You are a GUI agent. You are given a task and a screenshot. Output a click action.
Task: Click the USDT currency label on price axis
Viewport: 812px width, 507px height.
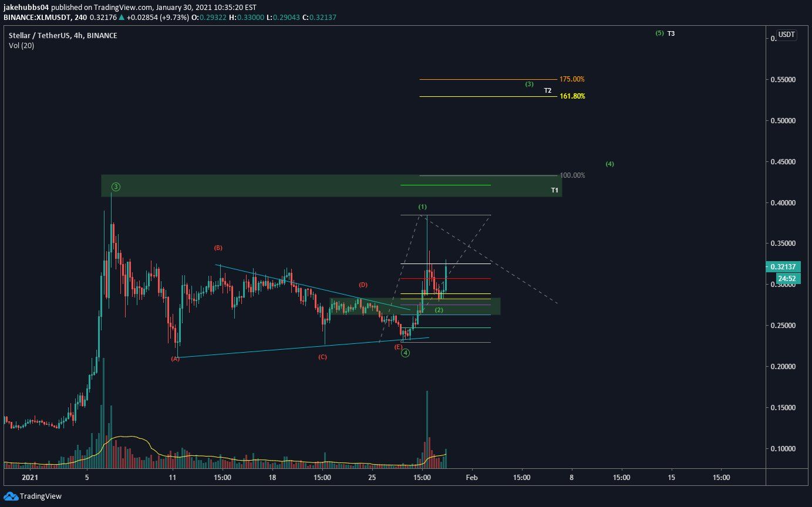click(x=785, y=35)
